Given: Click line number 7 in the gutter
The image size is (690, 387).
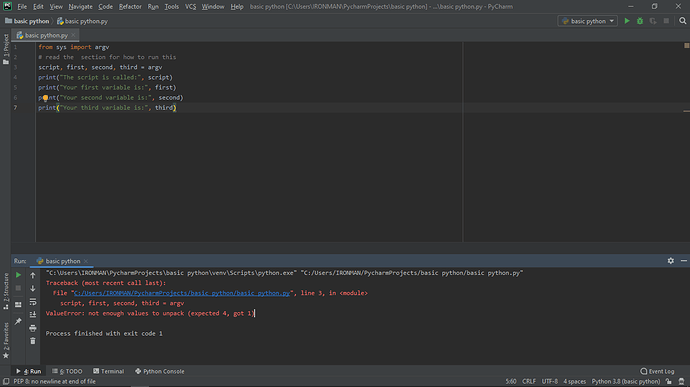Looking at the screenshot, I should (15, 108).
